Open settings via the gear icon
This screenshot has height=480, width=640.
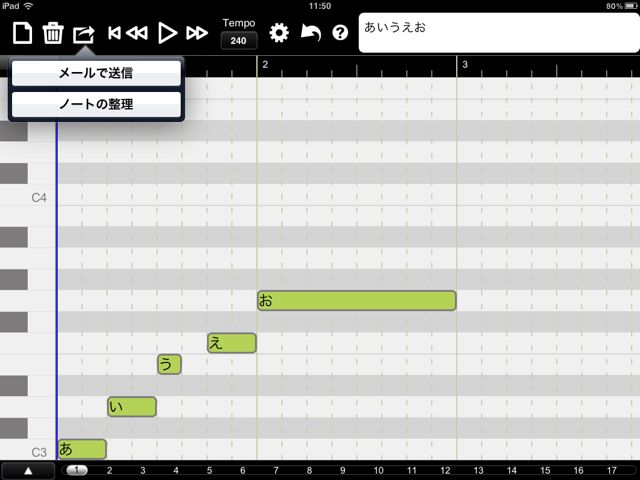[279, 33]
